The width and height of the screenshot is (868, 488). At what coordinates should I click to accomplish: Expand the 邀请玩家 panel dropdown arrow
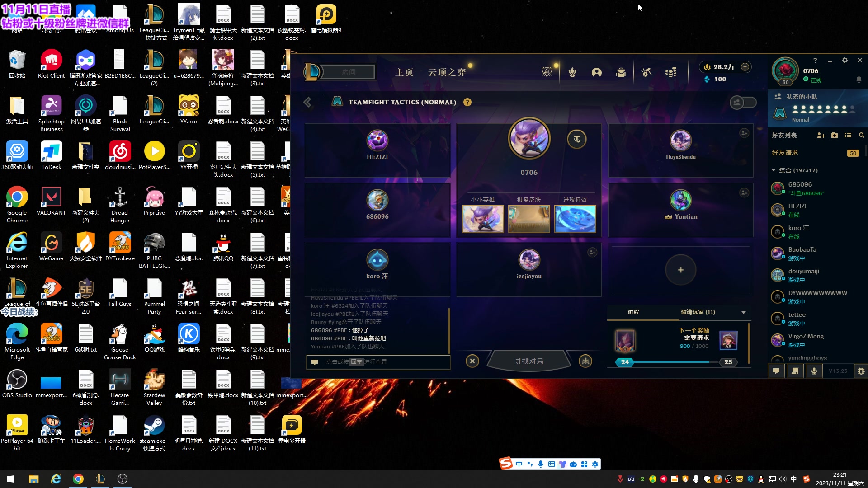tap(744, 312)
